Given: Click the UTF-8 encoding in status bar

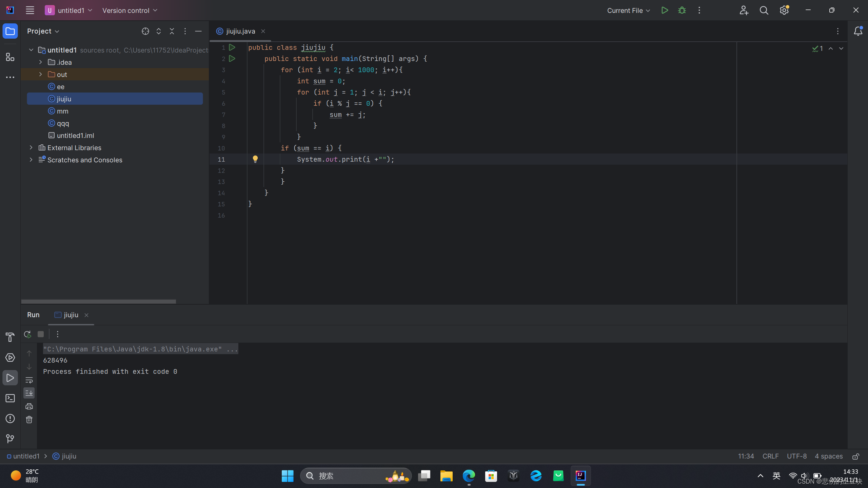Looking at the screenshot, I should pyautogui.click(x=796, y=456).
